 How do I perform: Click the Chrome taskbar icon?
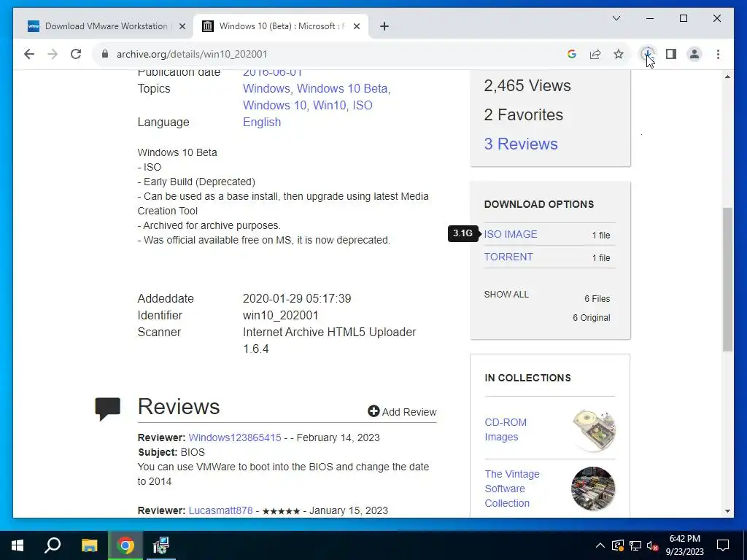coord(125,545)
